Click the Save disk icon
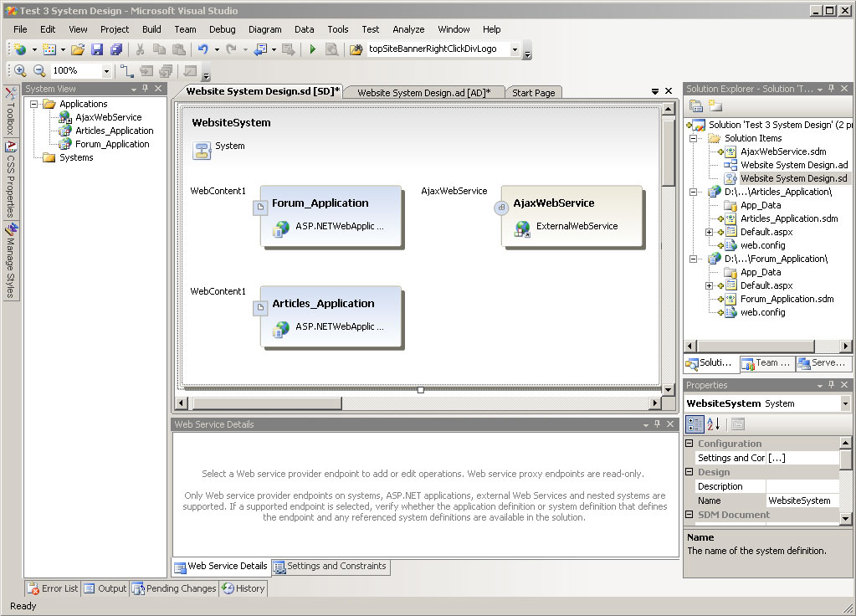 tap(97, 49)
